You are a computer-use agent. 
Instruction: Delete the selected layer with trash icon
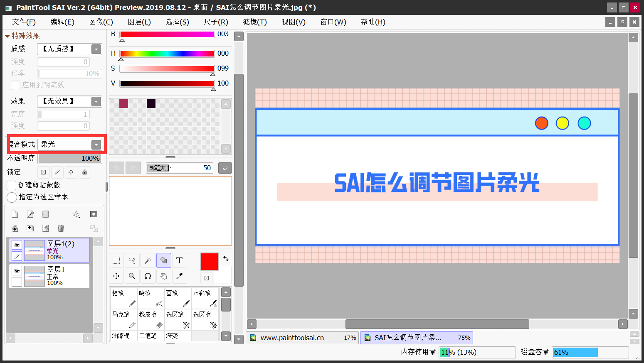coord(61,228)
